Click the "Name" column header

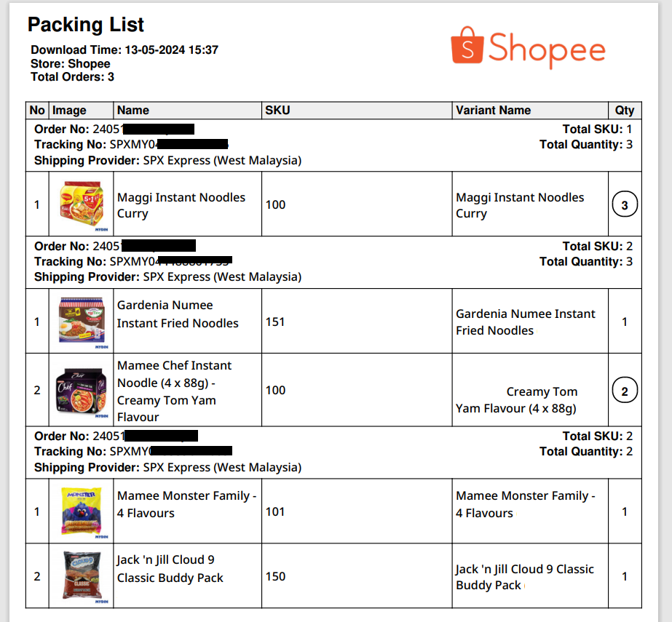tap(133, 111)
